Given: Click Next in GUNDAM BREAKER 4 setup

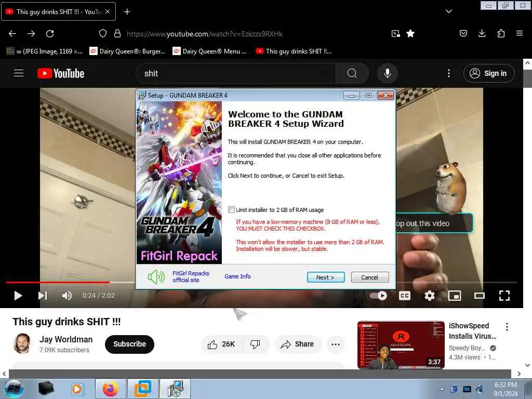Looking at the screenshot, I should 325,277.
